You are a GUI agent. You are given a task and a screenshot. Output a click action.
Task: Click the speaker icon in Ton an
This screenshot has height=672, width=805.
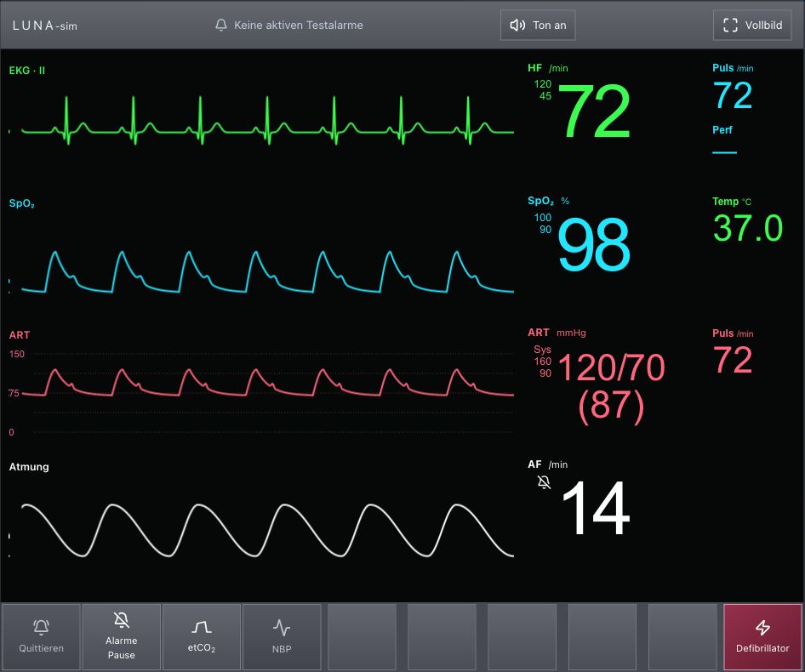517,26
